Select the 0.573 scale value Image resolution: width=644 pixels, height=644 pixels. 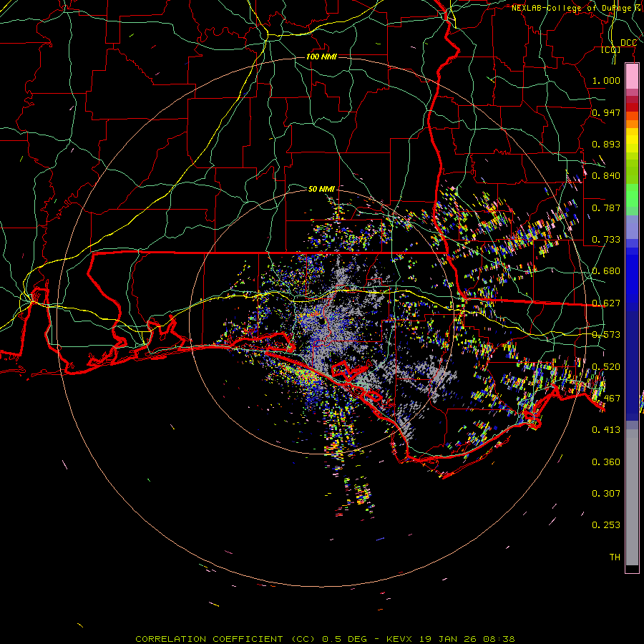click(x=606, y=335)
